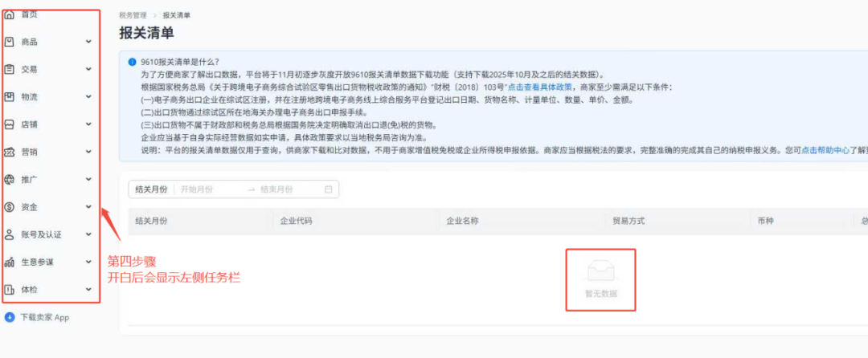868x358 pixels.
Task: Click the 生意参谋 chart icon
Action: (x=9, y=262)
